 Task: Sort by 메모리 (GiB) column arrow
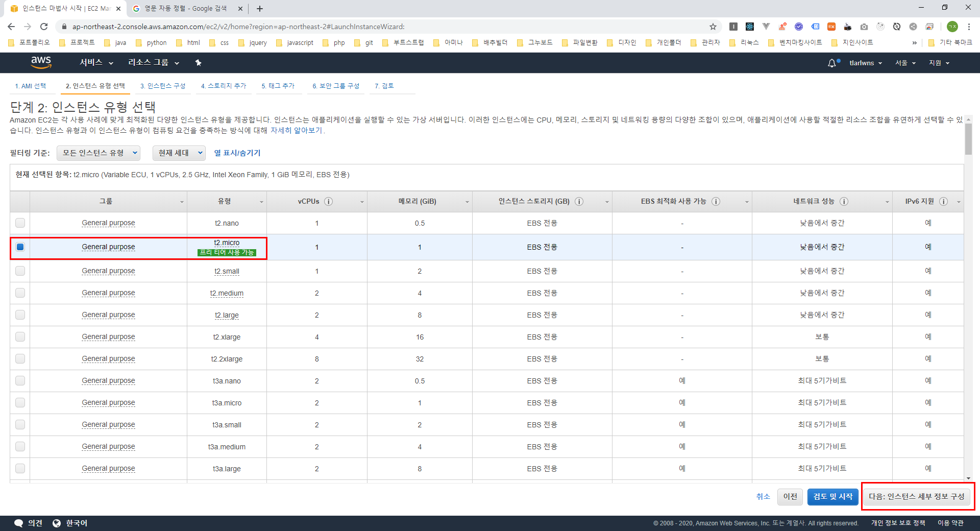467,202
